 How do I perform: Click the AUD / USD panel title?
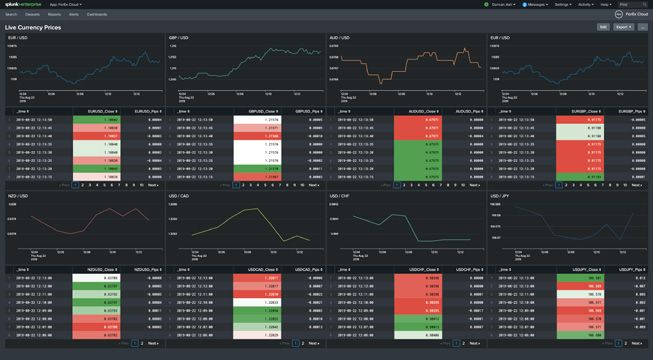[x=339, y=38]
